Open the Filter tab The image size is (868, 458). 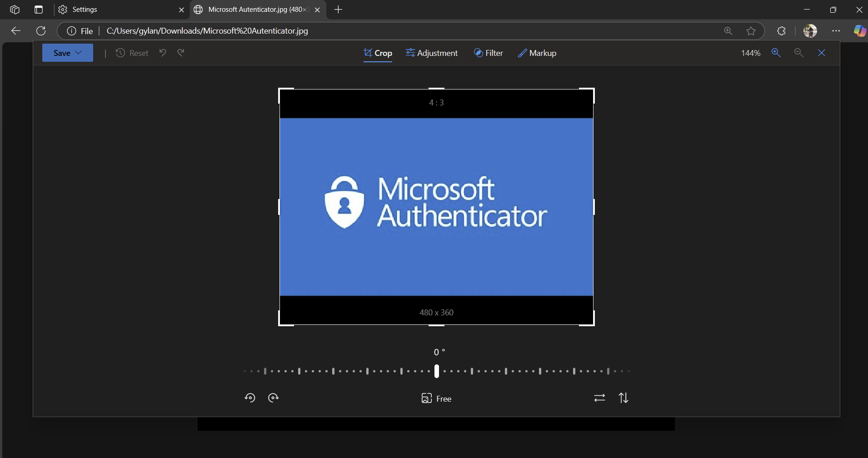click(488, 53)
